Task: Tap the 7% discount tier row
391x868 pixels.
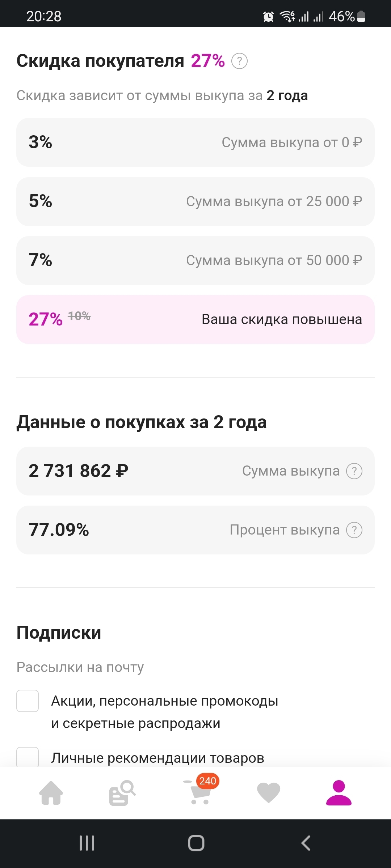Action: [x=195, y=260]
